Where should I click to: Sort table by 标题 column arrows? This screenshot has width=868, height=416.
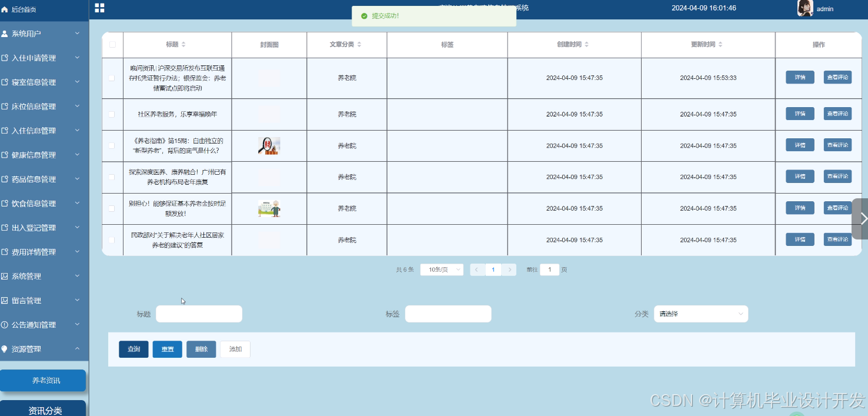click(183, 45)
